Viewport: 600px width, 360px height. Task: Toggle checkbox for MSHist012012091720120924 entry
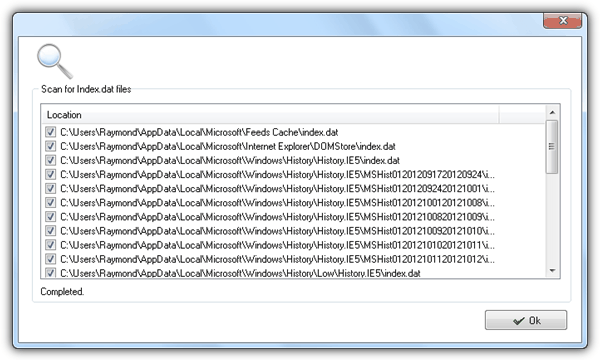point(51,174)
